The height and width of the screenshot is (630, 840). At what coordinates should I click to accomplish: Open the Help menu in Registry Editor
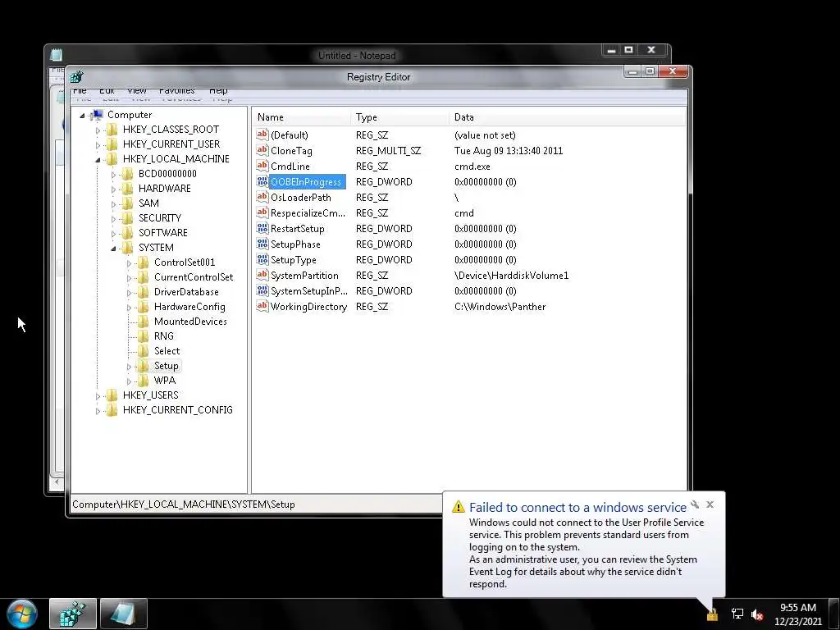(x=218, y=91)
